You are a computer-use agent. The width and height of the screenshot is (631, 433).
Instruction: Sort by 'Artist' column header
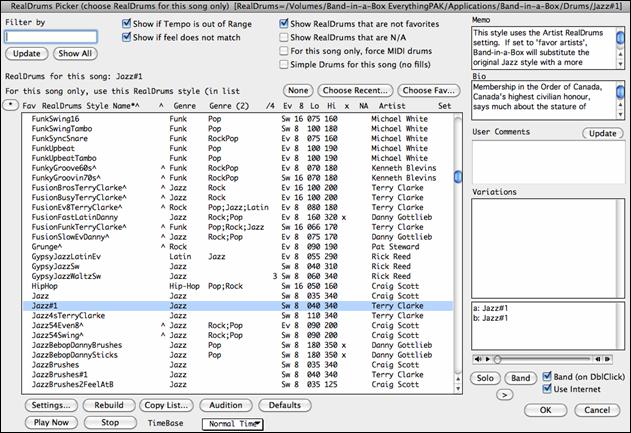[392, 106]
